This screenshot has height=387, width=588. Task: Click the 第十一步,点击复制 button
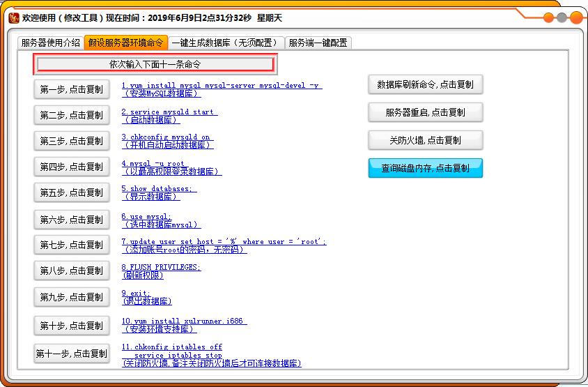tap(72, 354)
